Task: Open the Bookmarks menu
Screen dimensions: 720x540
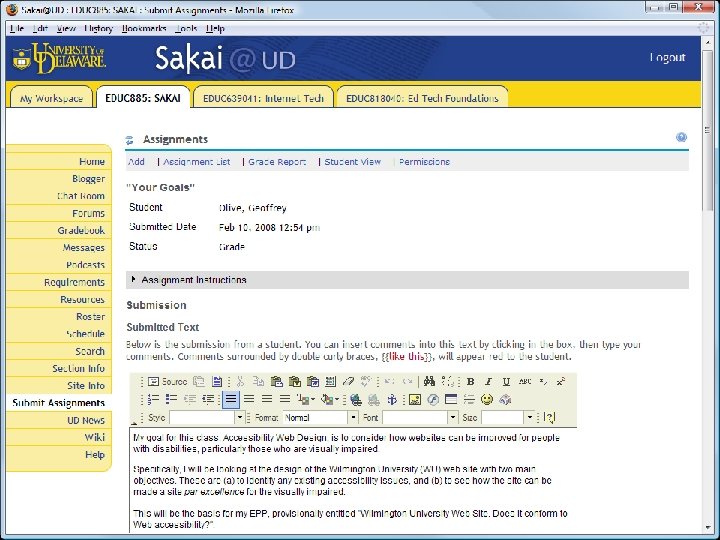Action: pyautogui.click(x=144, y=28)
